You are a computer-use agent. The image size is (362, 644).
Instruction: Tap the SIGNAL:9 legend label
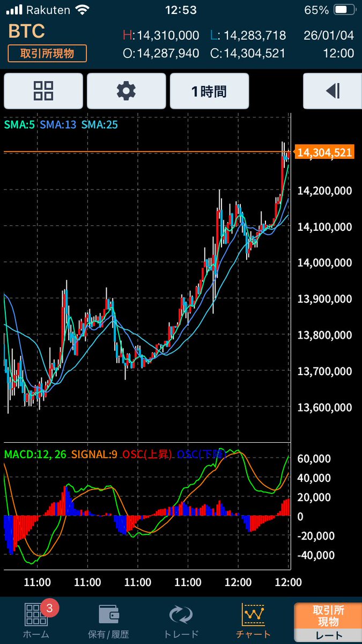click(94, 455)
